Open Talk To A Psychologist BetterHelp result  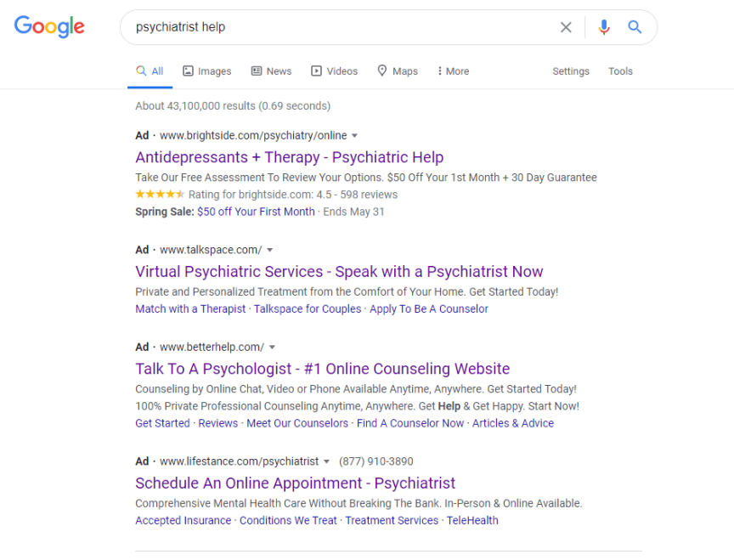coord(323,369)
